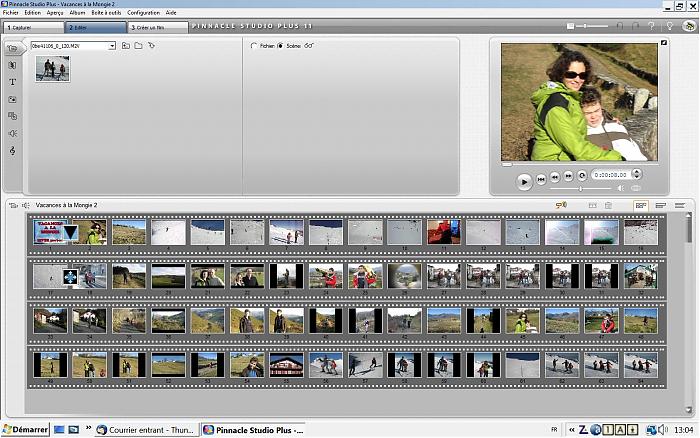Open the Fichier menu

[11, 13]
